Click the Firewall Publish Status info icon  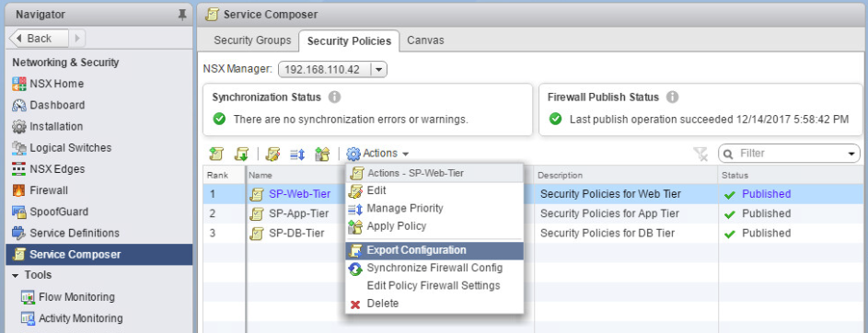[x=672, y=98]
